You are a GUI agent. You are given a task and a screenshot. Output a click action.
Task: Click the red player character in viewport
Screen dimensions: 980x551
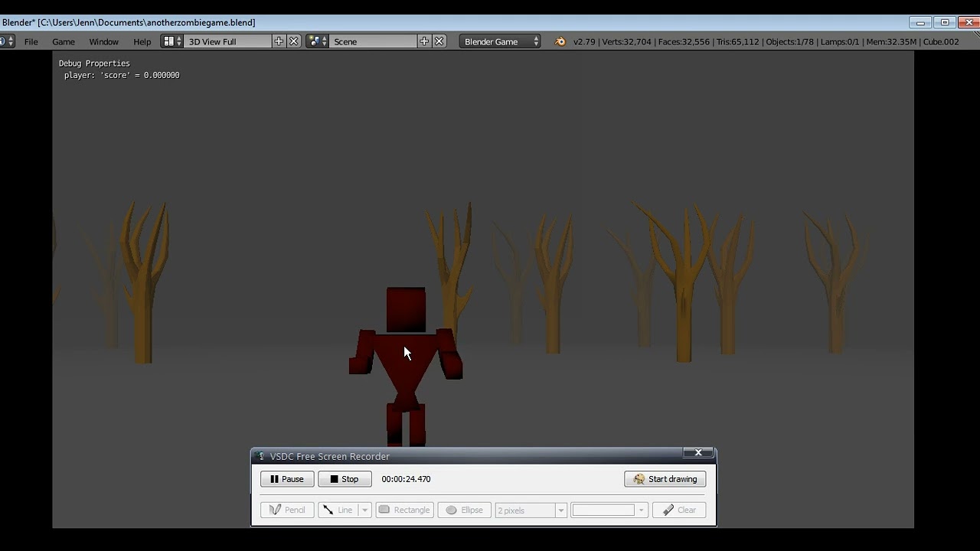tap(406, 367)
